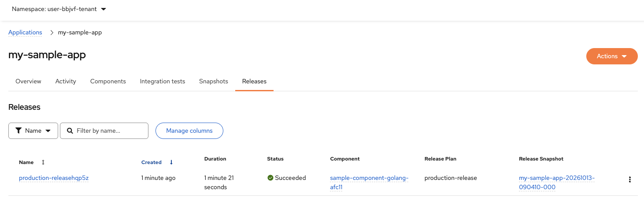The image size is (644, 213).
Task: Open the Snapshots tab
Action: click(x=214, y=81)
